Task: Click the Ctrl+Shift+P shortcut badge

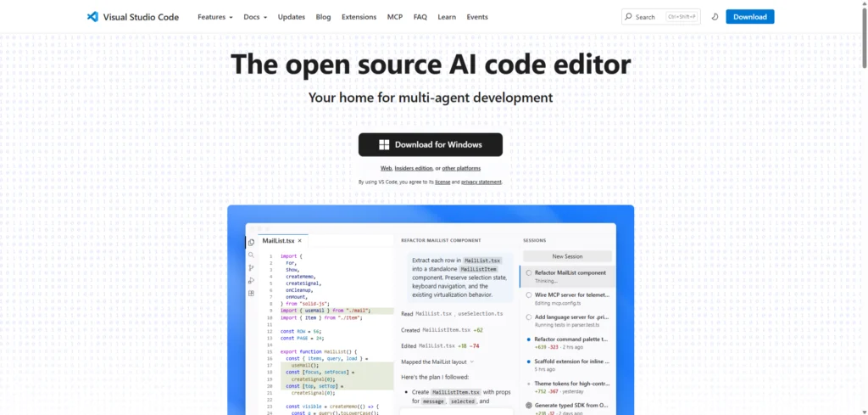Action: (682, 17)
